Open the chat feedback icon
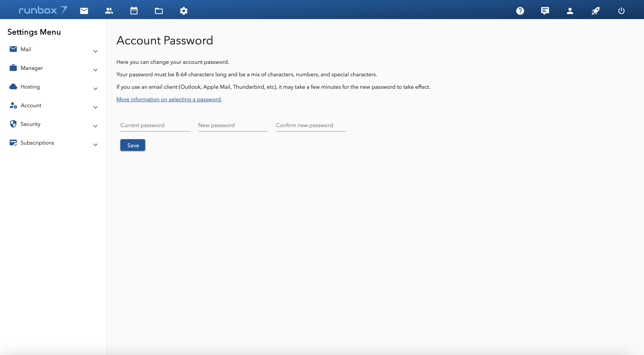 (x=545, y=11)
